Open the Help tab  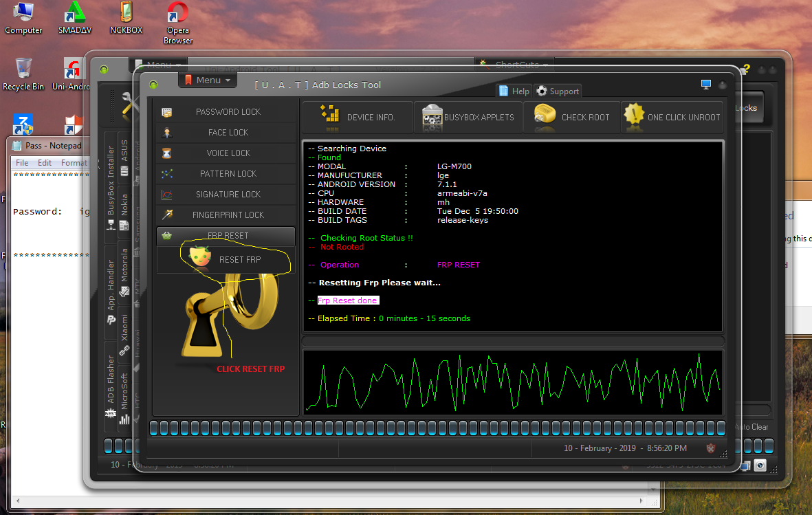point(514,91)
